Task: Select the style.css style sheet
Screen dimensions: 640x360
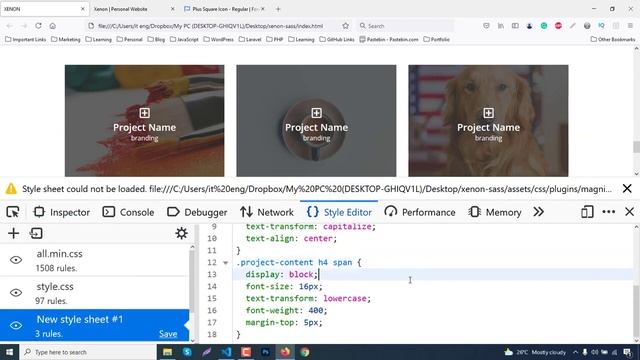Action: [x=95, y=293]
